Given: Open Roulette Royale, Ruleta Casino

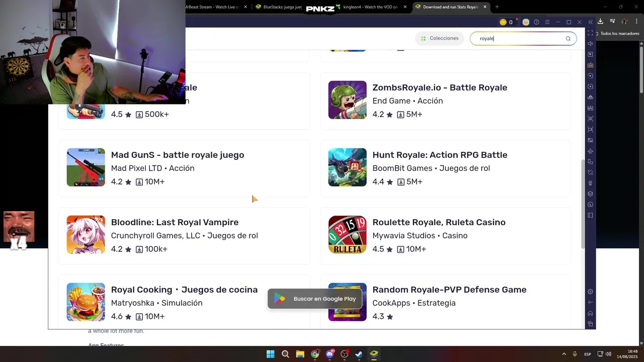Looking at the screenshot, I should [439, 222].
